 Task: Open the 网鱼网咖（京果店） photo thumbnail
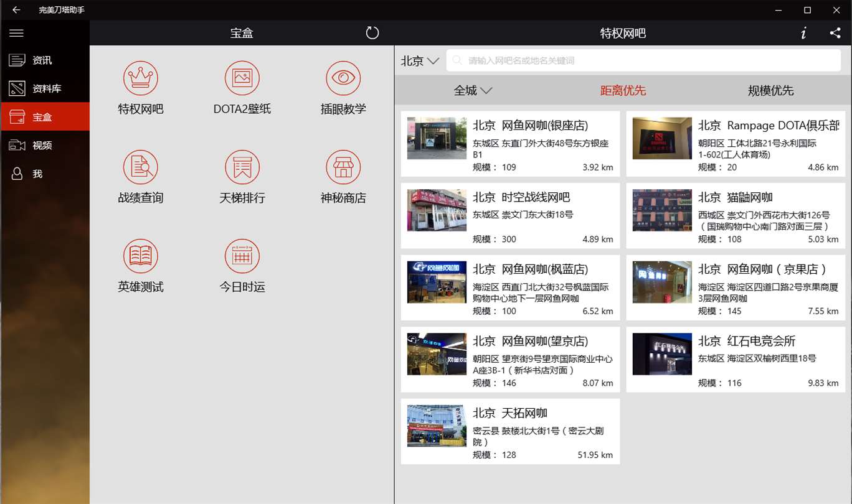[662, 282]
